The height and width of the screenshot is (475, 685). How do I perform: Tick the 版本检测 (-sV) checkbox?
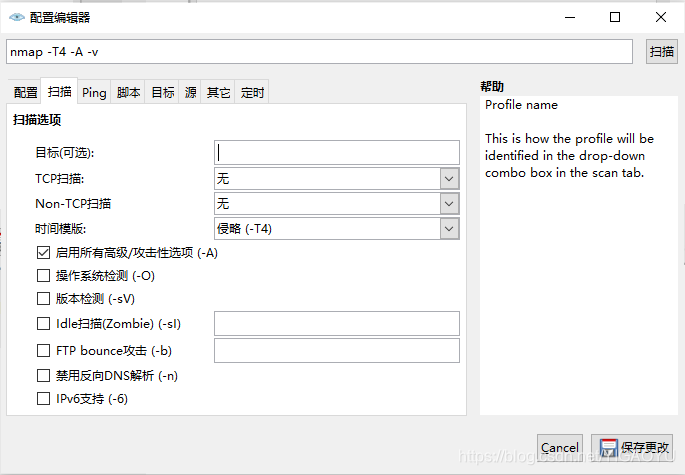tap(43, 299)
